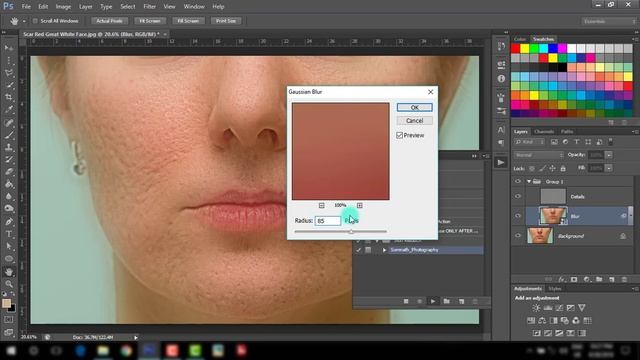Click Add a layer style fx icon
The height and width of the screenshot is (360, 640).
pos(562,279)
